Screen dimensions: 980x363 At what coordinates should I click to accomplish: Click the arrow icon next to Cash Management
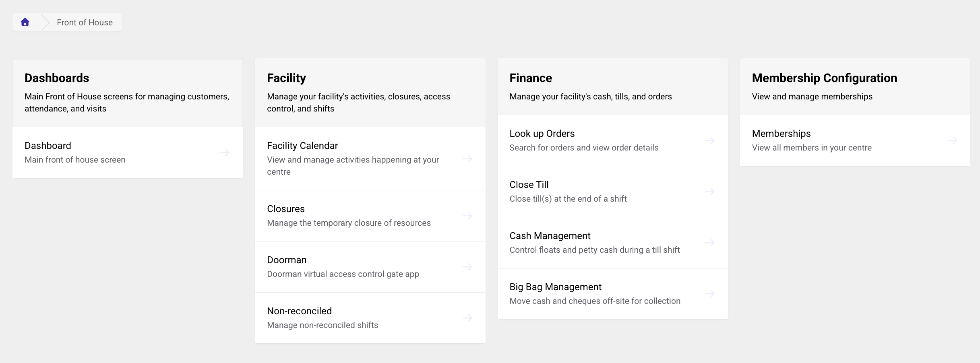[709, 243]
